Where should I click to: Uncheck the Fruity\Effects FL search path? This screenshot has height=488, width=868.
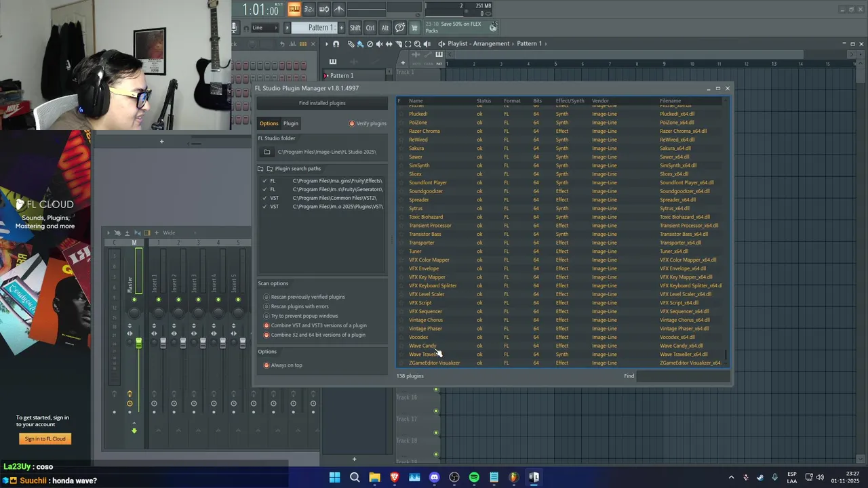264,181
